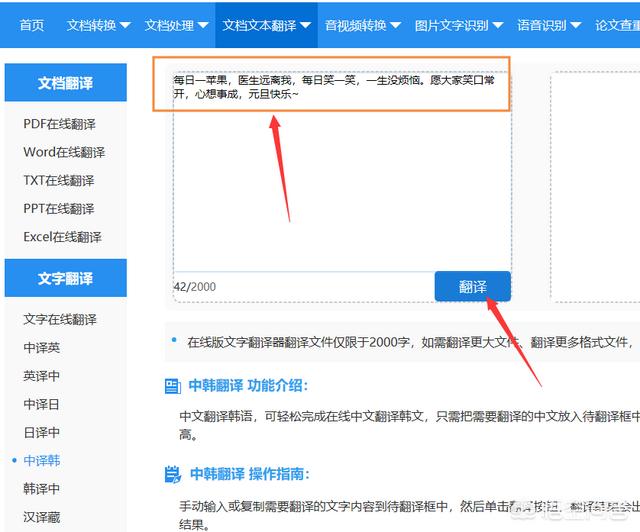This screenshot has width=640, height=532.
Task: Expand the 语音识别 dropdown menu
Action: coord(548,24)
